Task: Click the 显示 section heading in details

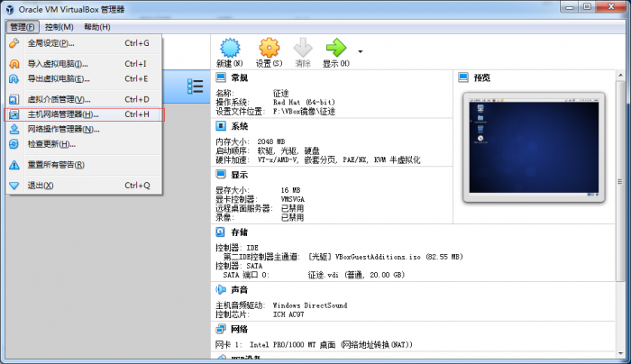Action: point(239,175)
